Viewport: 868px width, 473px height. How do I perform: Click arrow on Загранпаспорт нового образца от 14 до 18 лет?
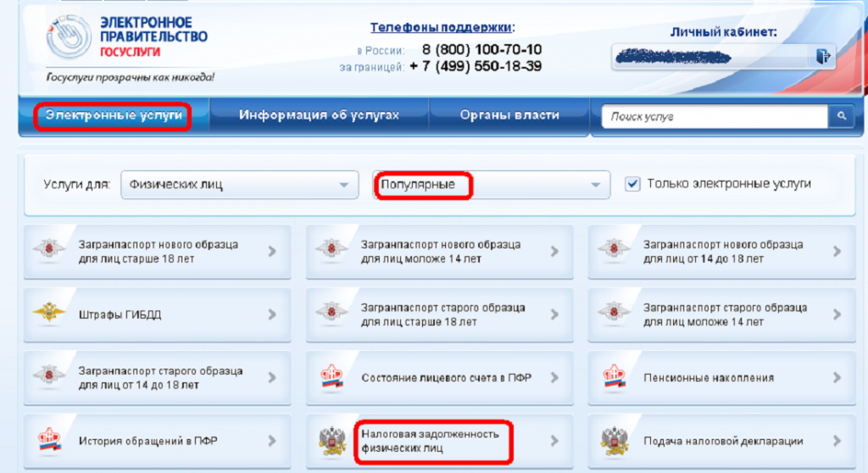(837, 252)
